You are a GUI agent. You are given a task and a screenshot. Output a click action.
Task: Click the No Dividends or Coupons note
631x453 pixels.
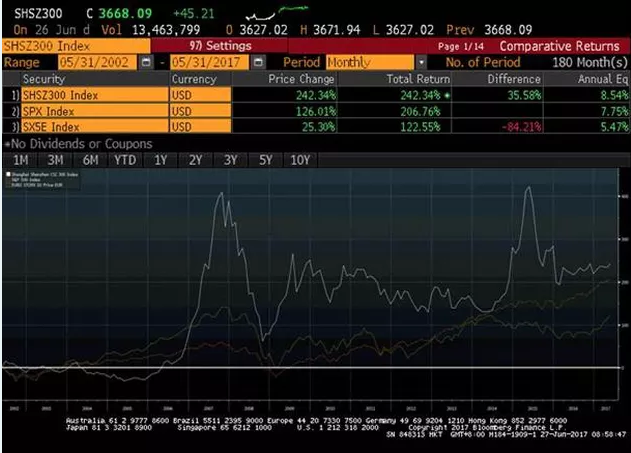(x=78, y=144)
